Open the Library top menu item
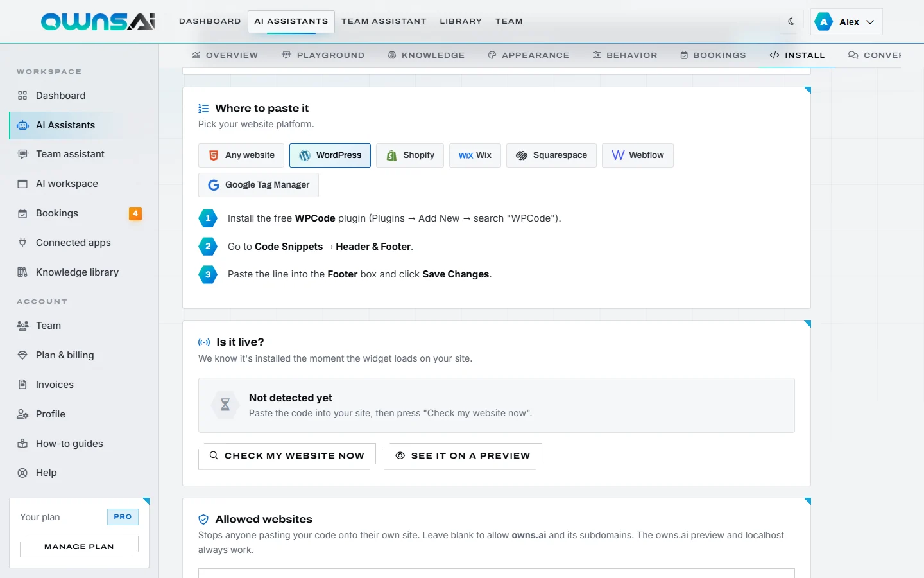Image resolution: width=924 pixels, height=578 pixels. click(461, 21)
